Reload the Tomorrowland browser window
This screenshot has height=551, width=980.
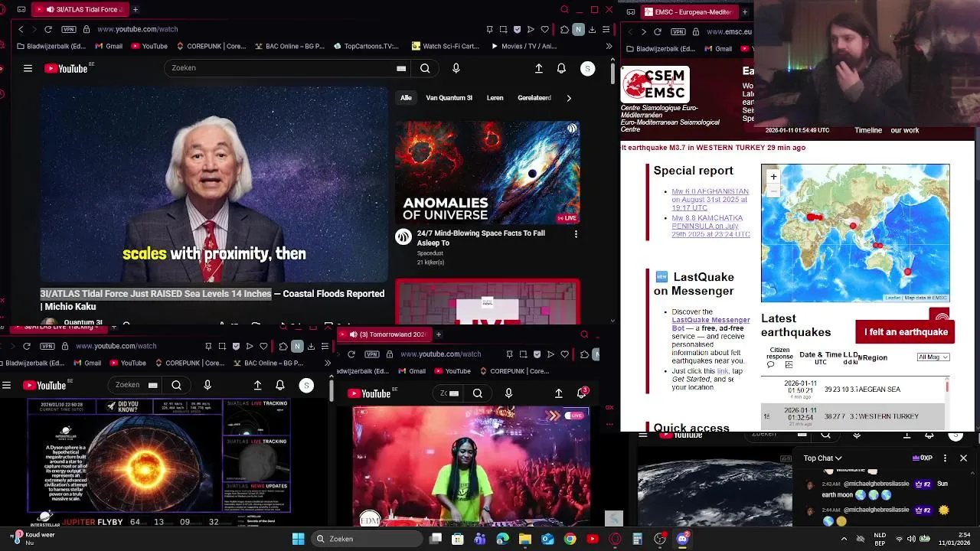(x=351, y=354)
